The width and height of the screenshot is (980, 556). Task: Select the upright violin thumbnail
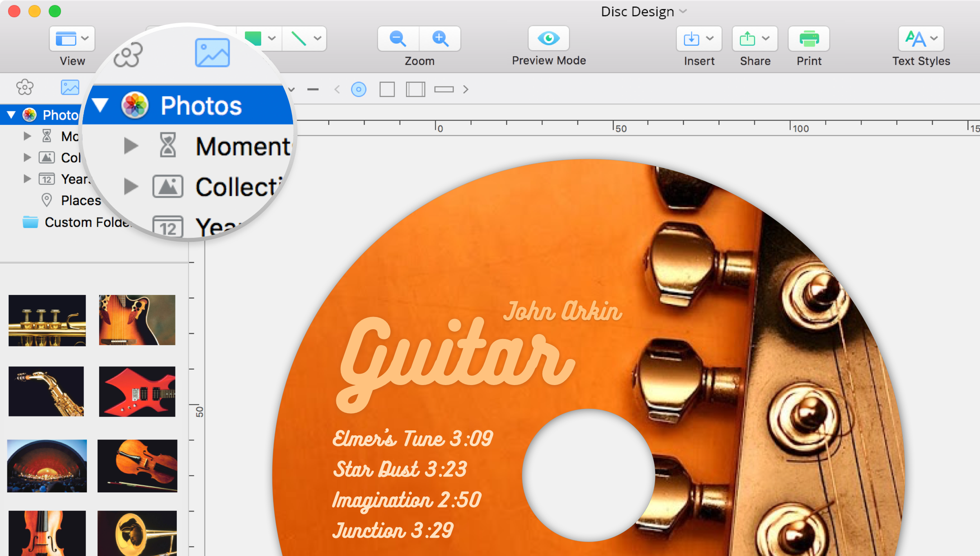pyautogui.click(x=47, y=533)
